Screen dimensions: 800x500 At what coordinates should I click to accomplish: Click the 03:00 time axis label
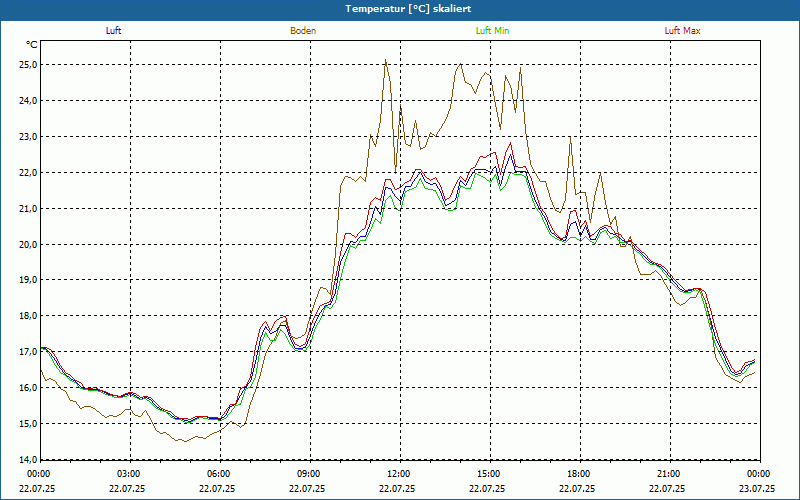pyautogui.click(x=128, y=474)
